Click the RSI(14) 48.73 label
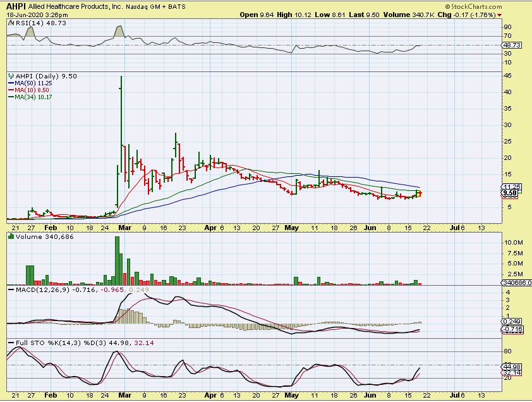This screenshot has width=532, height=402. pyautogui.click(x=41, y=23)
